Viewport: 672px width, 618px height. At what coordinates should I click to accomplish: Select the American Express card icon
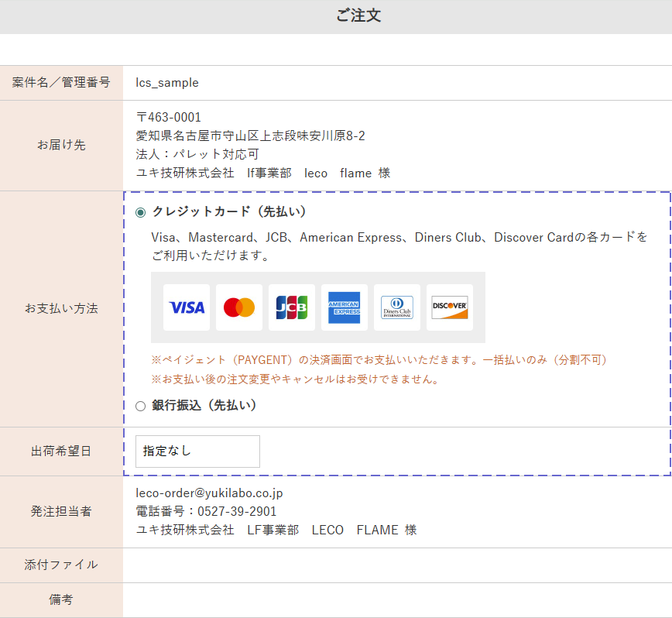(x=344, y=307)
